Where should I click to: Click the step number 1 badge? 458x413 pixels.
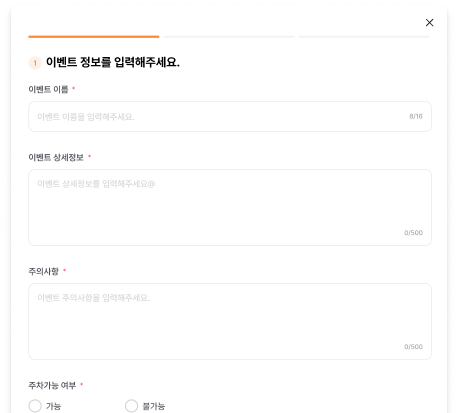coord(35,63)
